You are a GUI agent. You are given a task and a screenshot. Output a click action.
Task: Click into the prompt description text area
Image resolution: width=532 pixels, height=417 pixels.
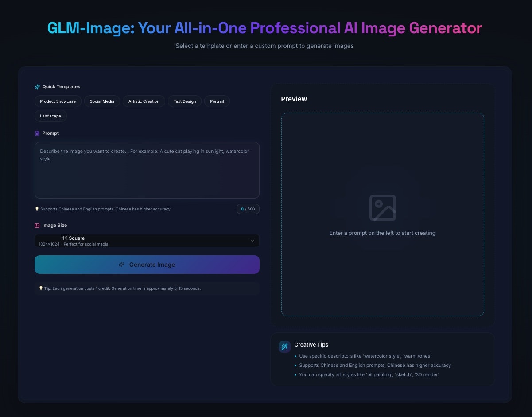(x=147, y=170)
